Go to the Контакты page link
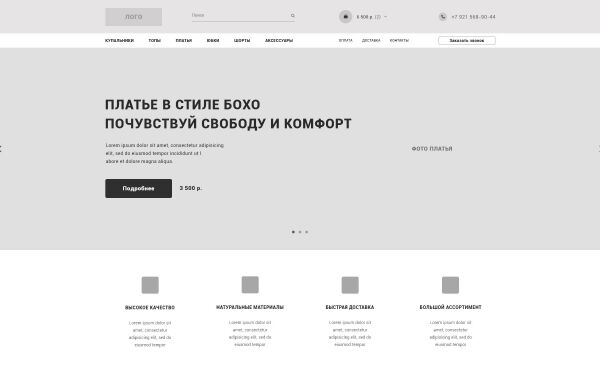The width and height of the screenshot is (600, 373). [x=399, y=41]
